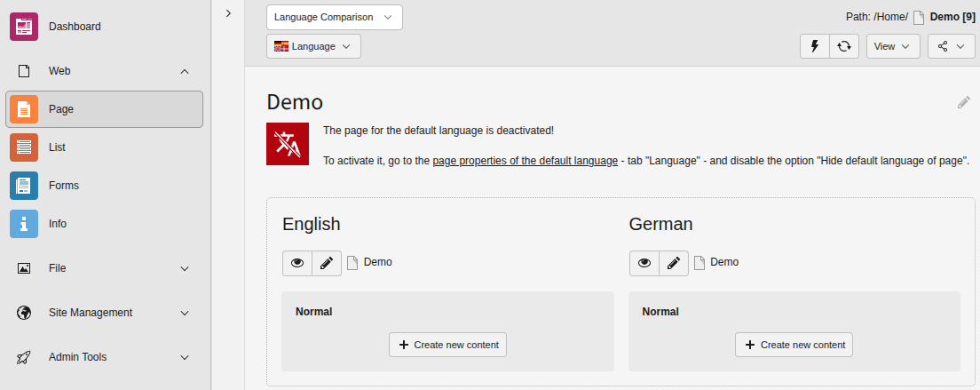Open page properties of the default language link

coord(525,161)
